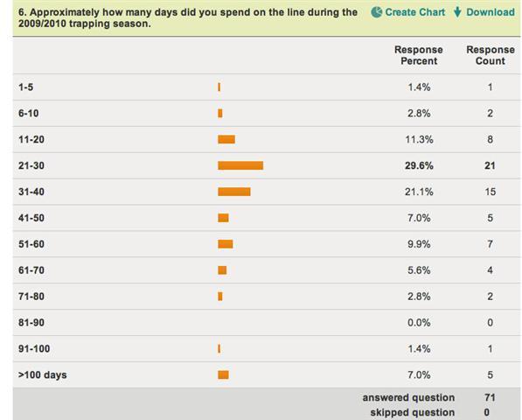Click the orange bar for 51-60
Viewport: 522px width, 420px height.
pos(226,244)
